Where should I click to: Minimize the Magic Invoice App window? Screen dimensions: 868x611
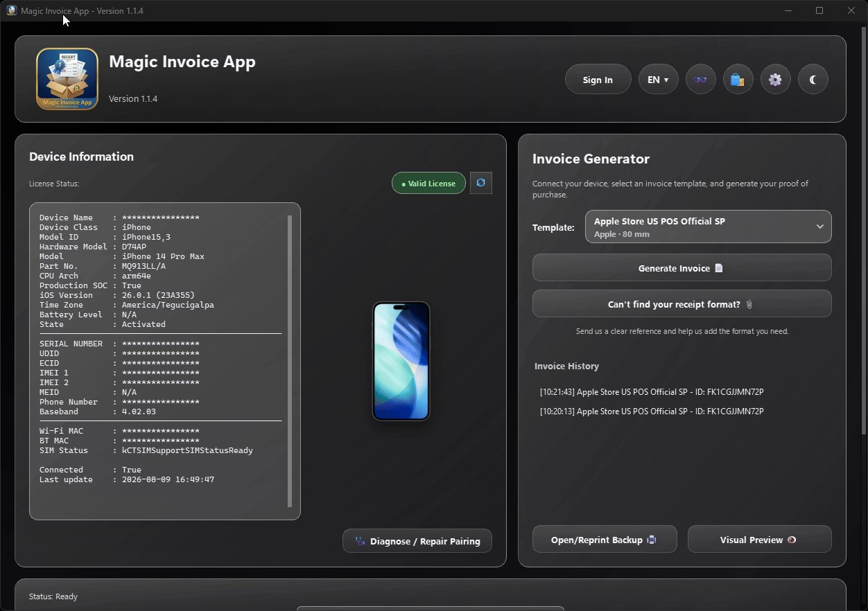(788, 10)
